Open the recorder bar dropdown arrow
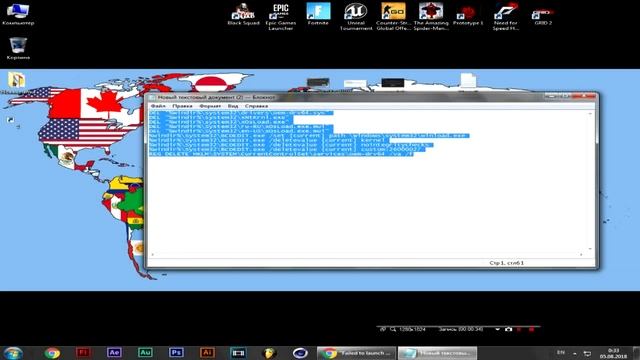This screenshot has width=640, height=360. [498, 329]
